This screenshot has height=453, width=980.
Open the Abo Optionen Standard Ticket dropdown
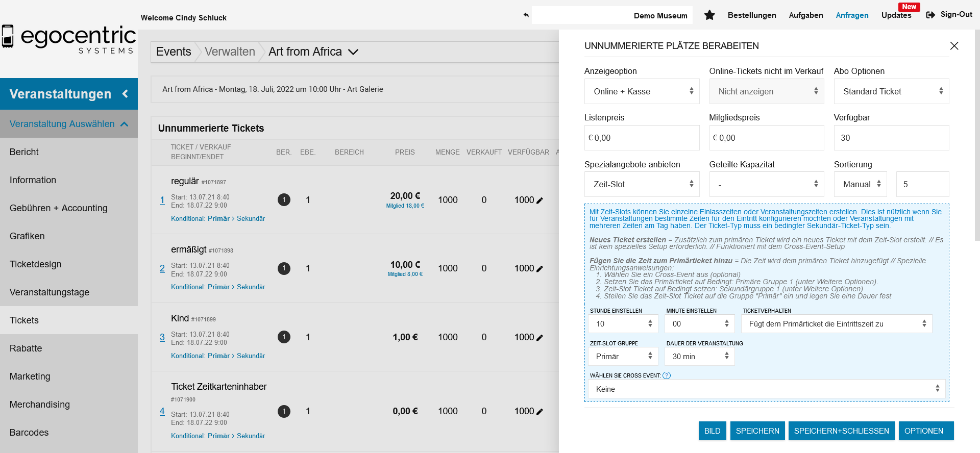[891, 91]
